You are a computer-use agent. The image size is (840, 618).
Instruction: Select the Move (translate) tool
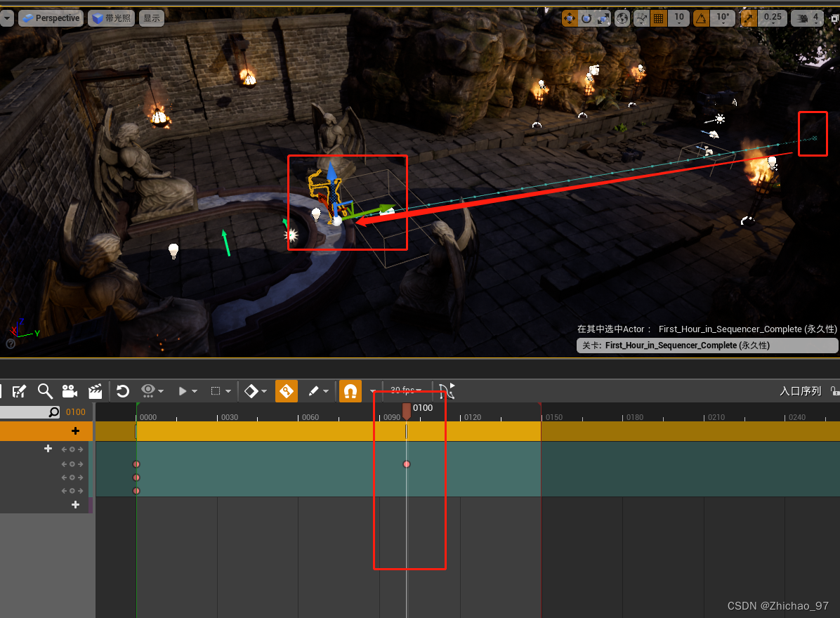570,18
